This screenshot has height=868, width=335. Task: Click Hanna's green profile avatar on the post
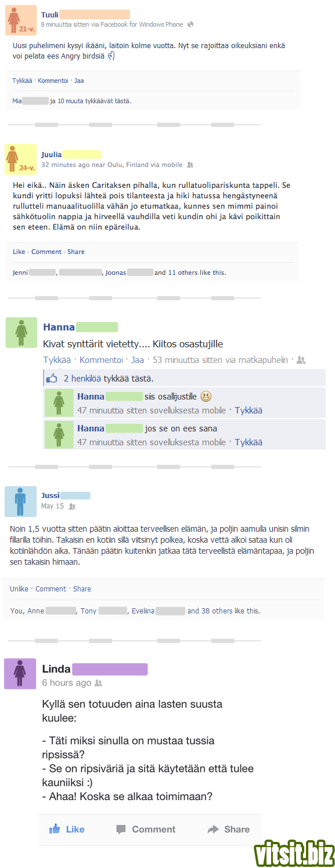[x=21, y=333]
